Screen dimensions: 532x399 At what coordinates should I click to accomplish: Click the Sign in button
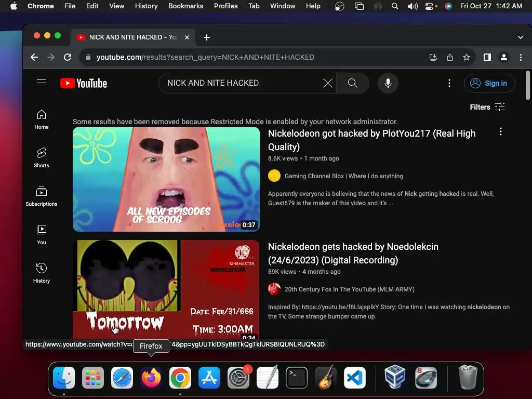tap(489, 83)
